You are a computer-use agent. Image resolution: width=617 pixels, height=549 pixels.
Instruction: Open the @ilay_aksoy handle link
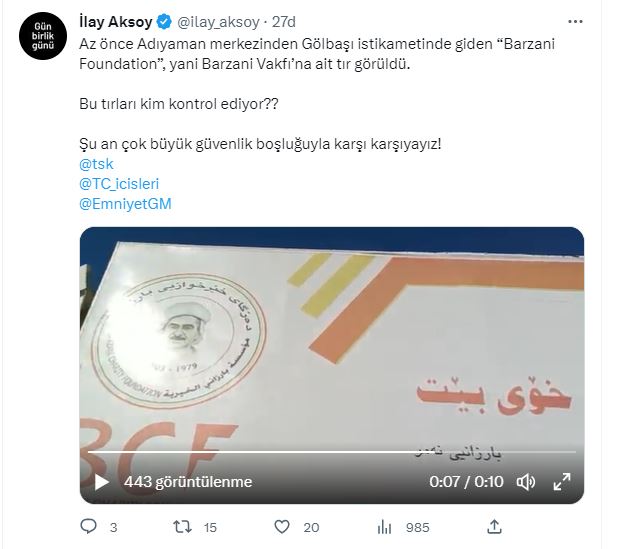click(x=218, y=22)
